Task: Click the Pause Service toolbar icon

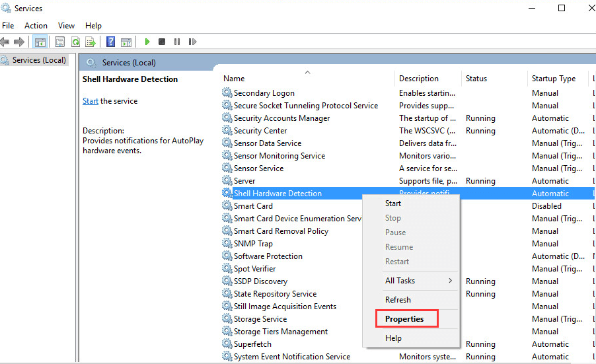Action: point(177,42)
